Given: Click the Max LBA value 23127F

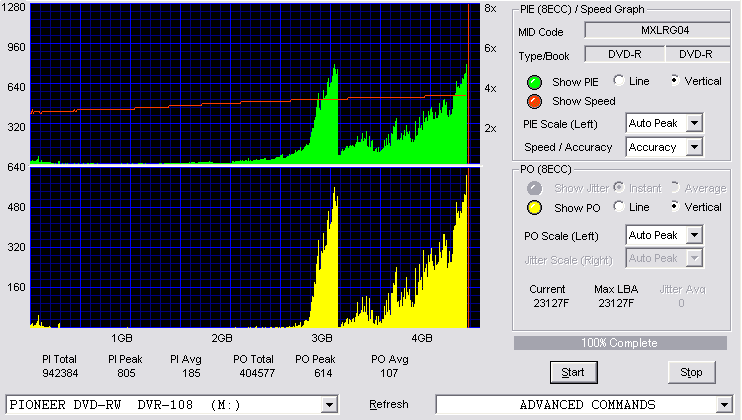Looking at the screenshot, I should click(616, 303).
